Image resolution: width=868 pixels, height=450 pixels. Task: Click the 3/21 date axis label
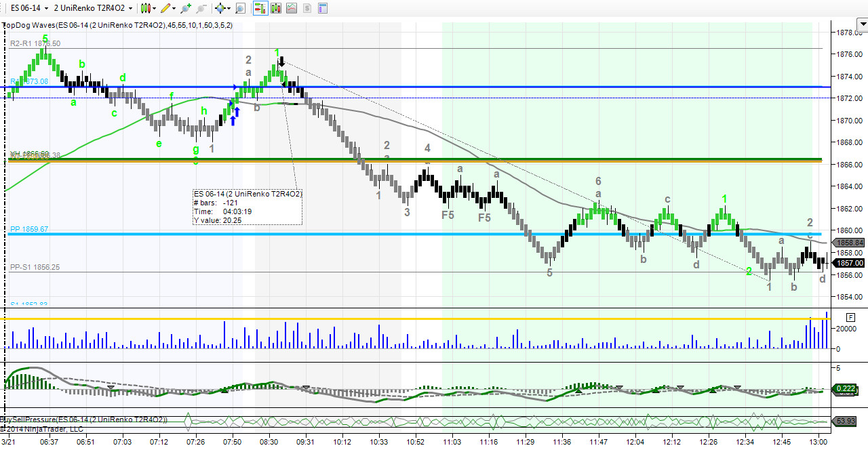tap(9, 443)
